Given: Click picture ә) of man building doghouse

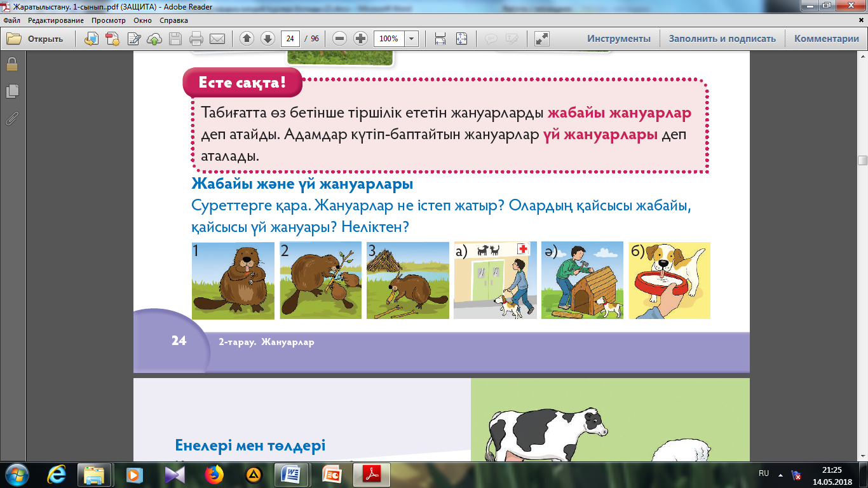Looking at the screenshot, I should [582, 280].
